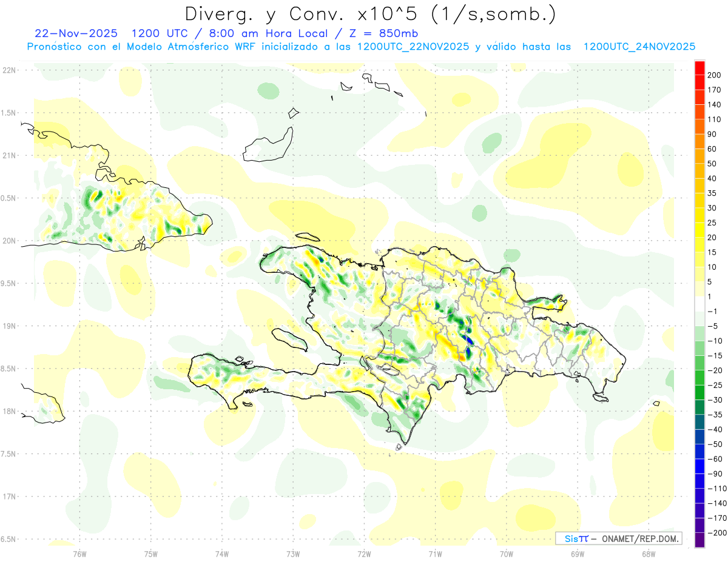The width and height of the screenshot is (728, 562).
Task: Click the '-10' color scale label
Action: (715, 341)
